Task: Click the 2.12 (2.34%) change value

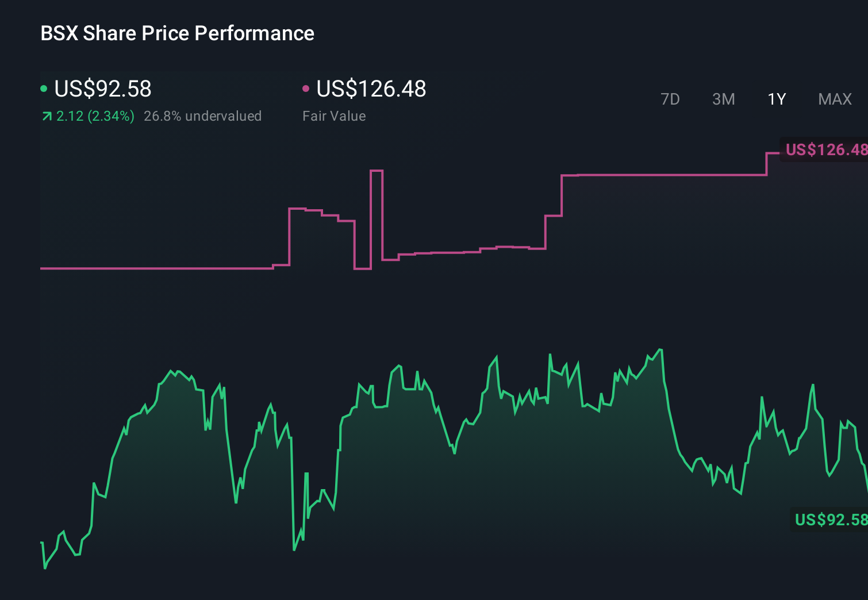Action: (x=95, y=116)
